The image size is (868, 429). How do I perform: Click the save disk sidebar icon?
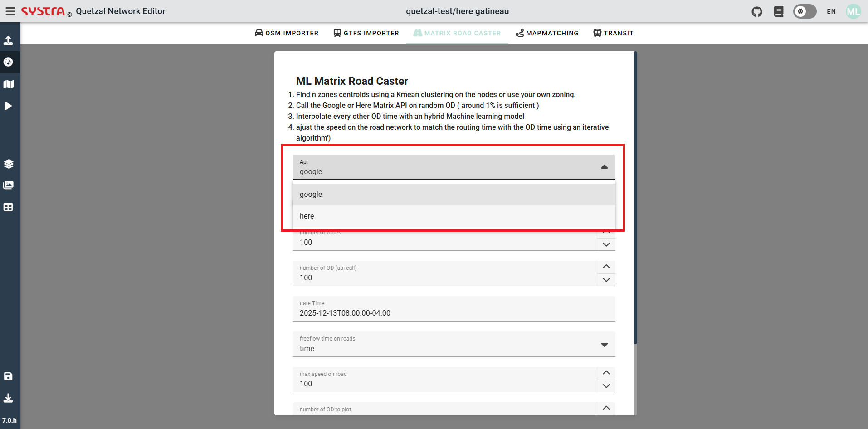[x=8, y=376]
